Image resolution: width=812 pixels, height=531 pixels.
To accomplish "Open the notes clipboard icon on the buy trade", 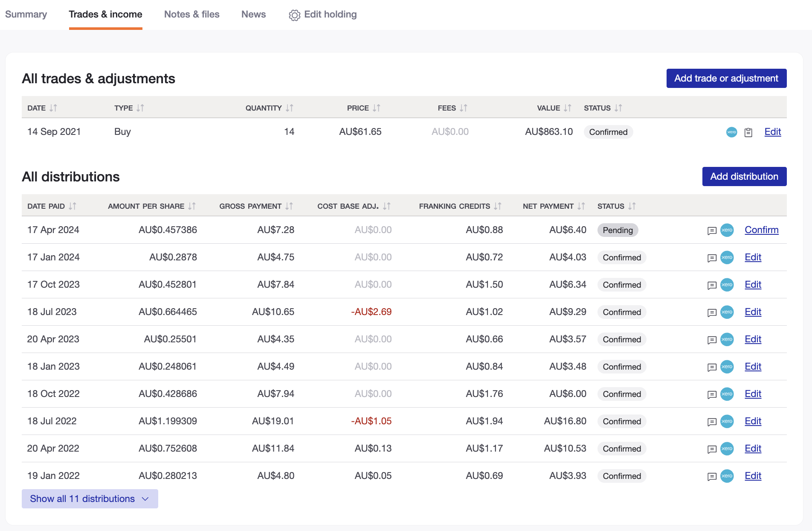I will [x=748, y=132].
